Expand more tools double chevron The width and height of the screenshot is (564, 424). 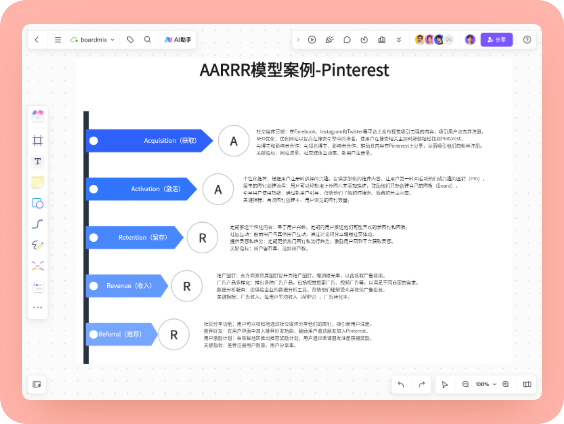point(399,40)
